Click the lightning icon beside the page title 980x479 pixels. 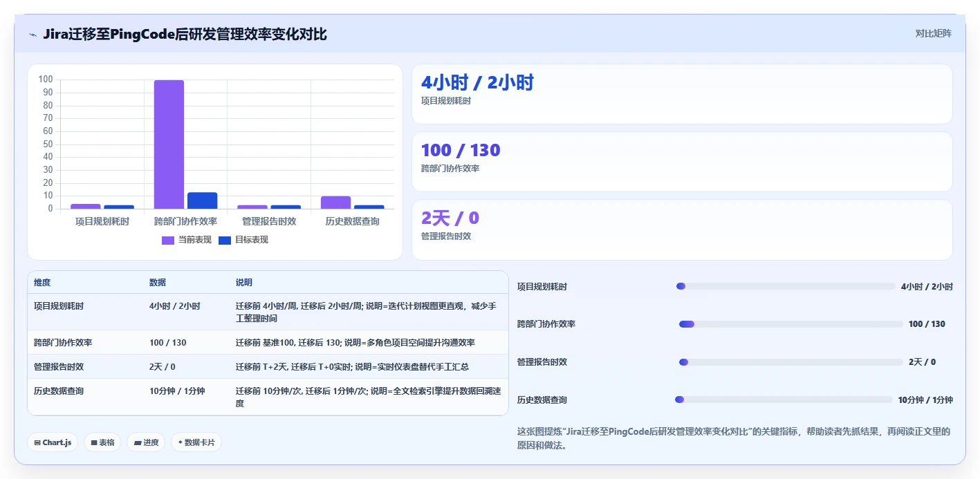(x=33, y=35)
